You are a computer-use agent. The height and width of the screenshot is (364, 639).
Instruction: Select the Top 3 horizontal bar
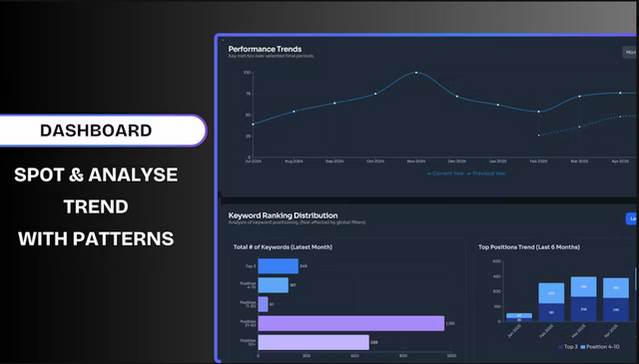(278, 266)
